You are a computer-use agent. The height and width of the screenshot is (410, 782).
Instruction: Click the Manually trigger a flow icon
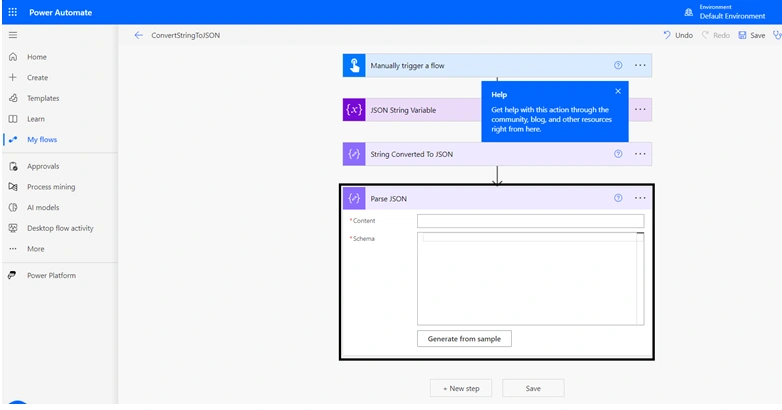[354, 65]
